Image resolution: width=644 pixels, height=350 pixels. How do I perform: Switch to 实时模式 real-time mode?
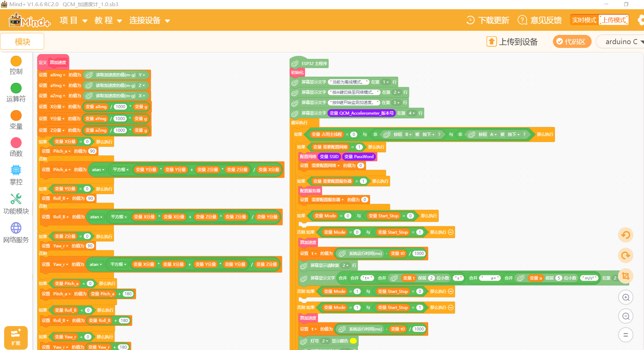[x=584, y=20]
